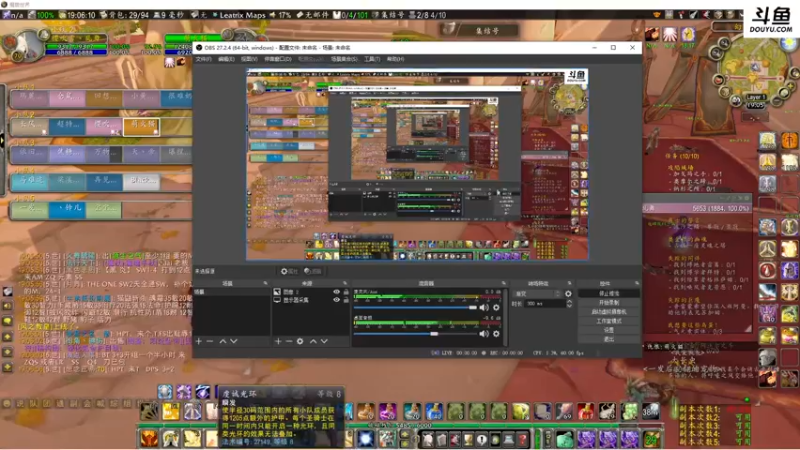Click Leatrix Maps text in top info bar
This screenshot has width=800, height=450.
point(242,15)
